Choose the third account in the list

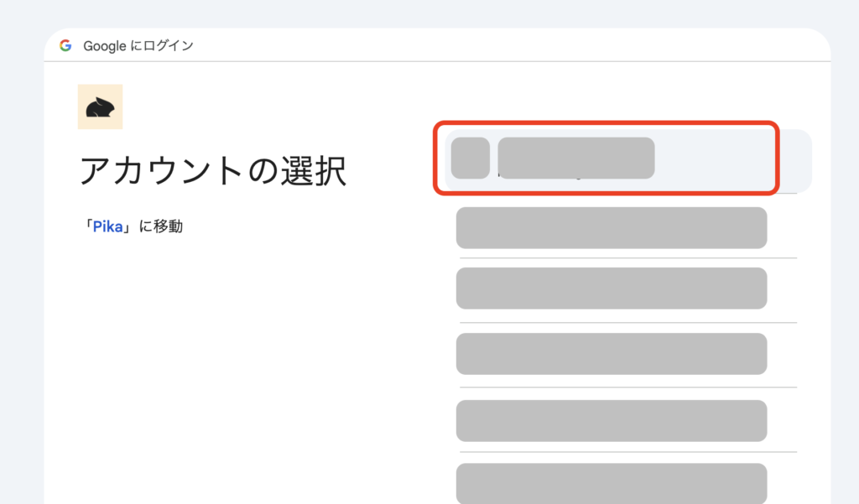(611, 288)
